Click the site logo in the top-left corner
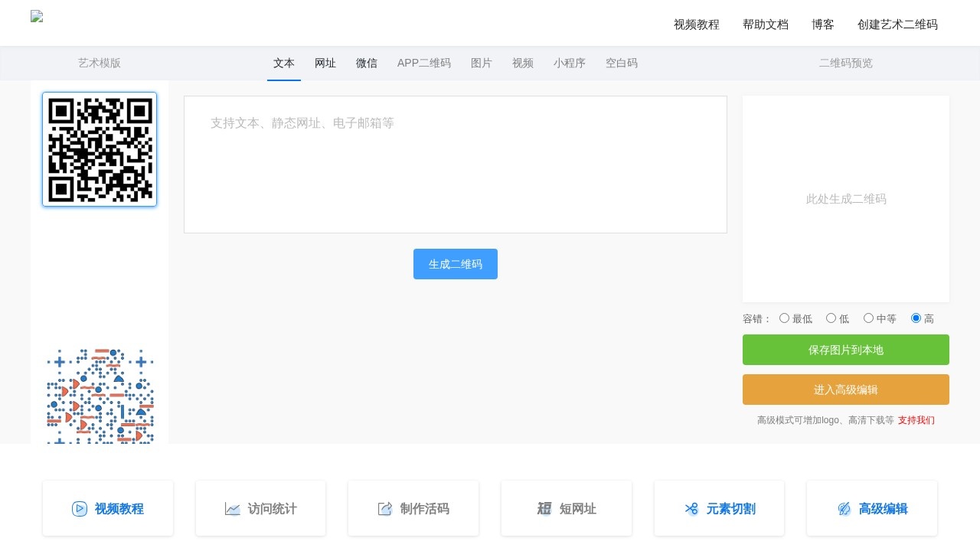This screenshot has width=980, height=551. [x=37, y=16]
